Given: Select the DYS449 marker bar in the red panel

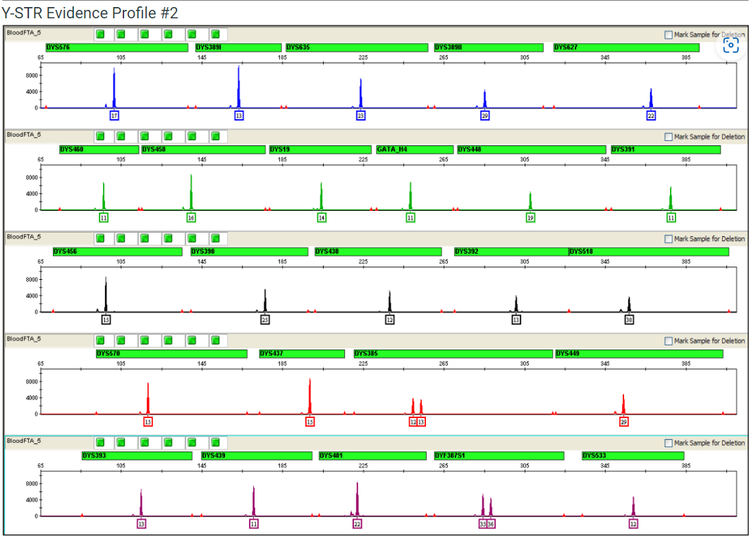Looking at the screenshot, I should click(638, 353).
